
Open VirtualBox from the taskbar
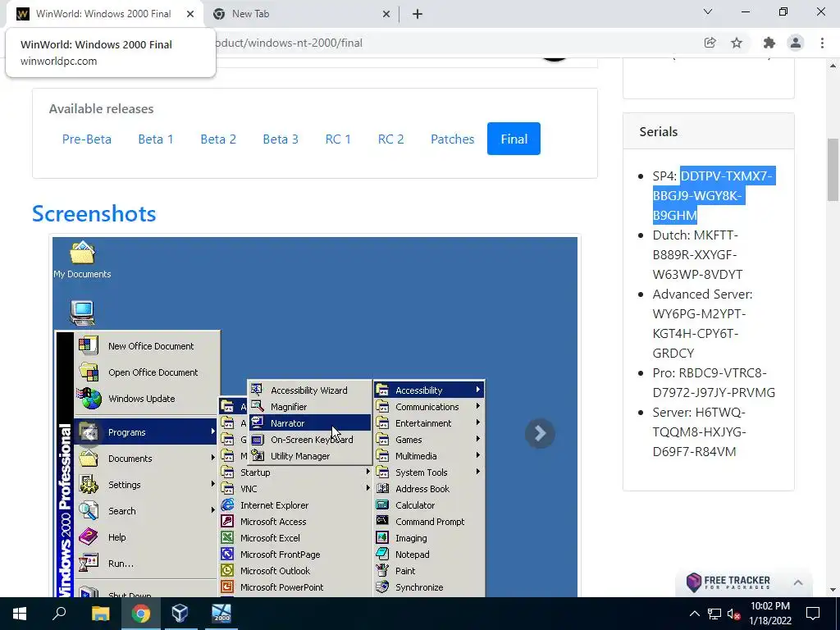(180, 614)
